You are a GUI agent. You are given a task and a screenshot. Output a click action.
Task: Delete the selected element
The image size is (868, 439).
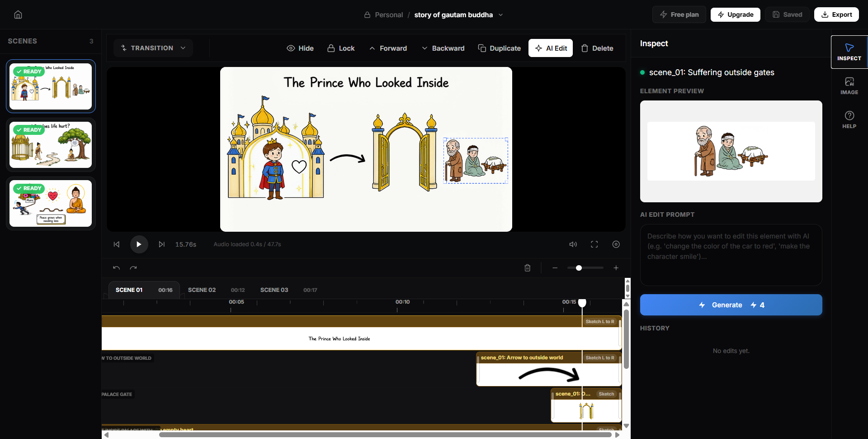[x=597, y=48]
